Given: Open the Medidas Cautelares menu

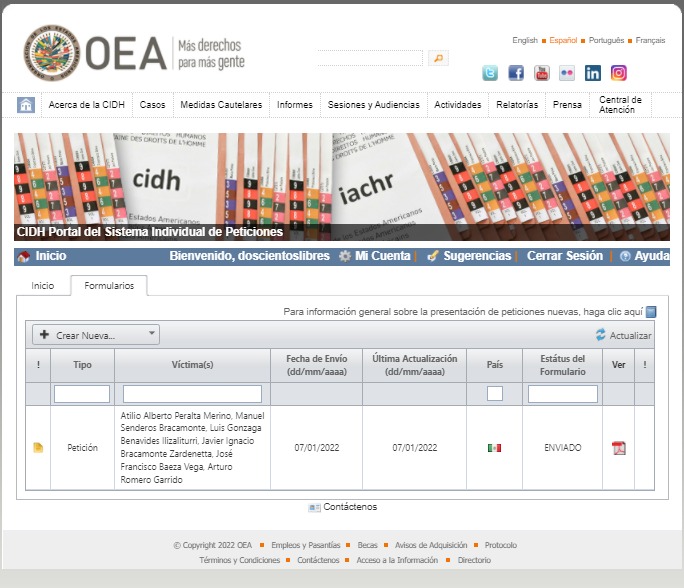Looking at the screenshot, I should [221, 105].
